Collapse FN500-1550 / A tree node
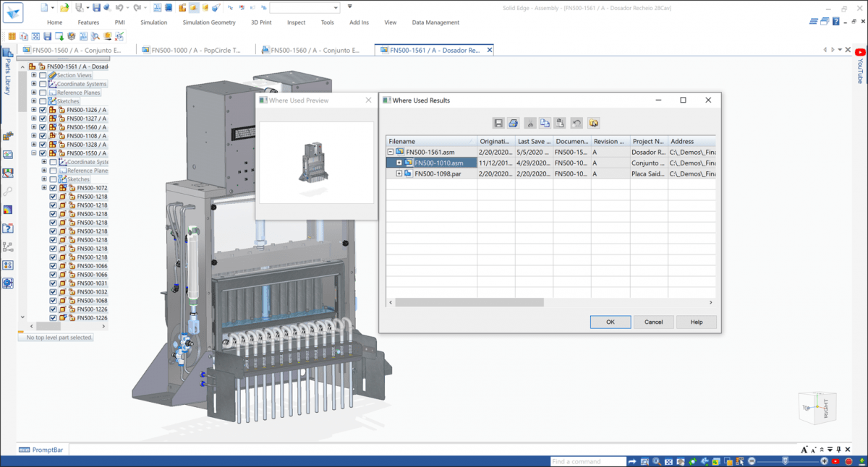868x467 pixels. (34, 153)
